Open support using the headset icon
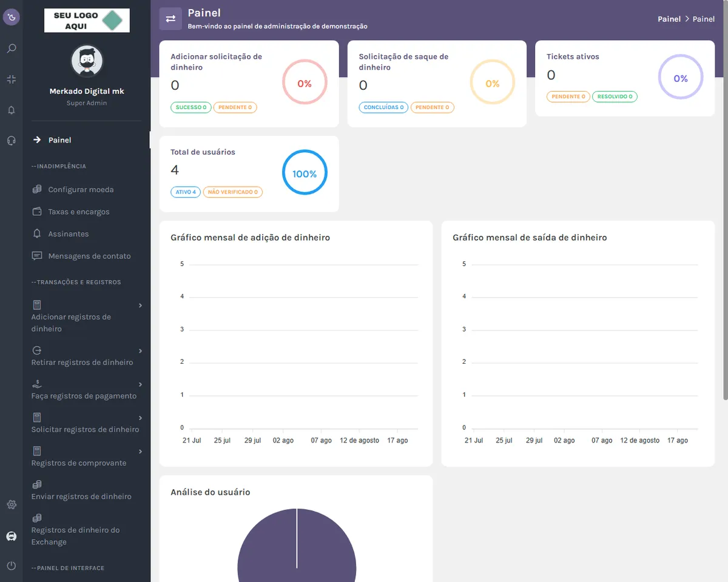Image resolution: width=728 pixels, height=582 pixels. (x=12, y=141)
